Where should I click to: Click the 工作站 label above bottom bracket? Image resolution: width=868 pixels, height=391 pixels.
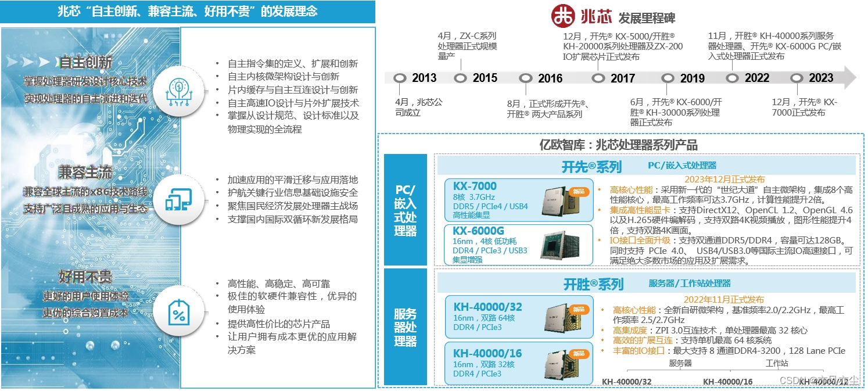click(777, 363)
